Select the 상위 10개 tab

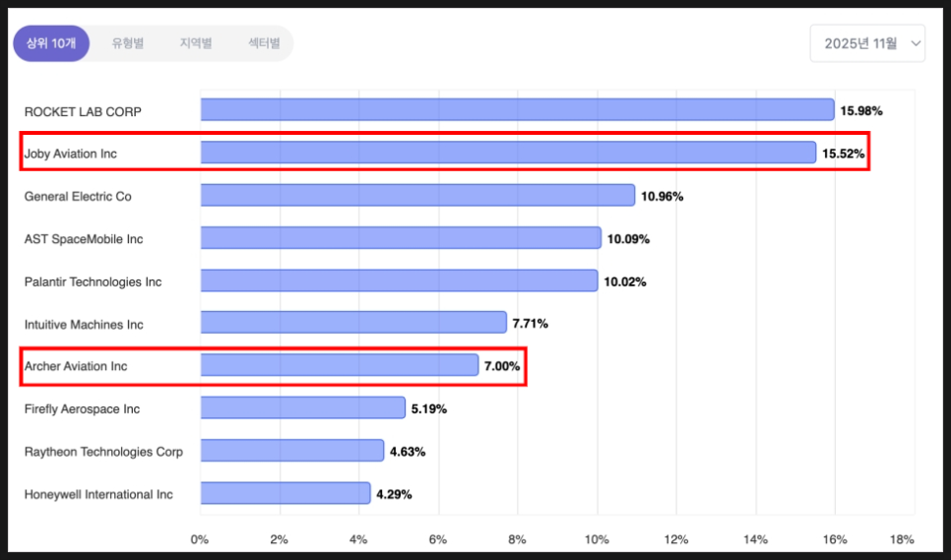(x=50, y=43)
